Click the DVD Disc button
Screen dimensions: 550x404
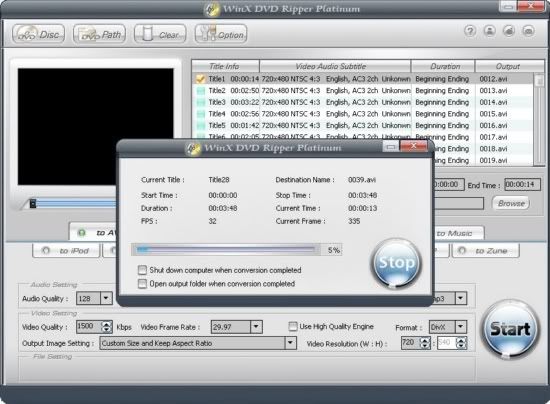coord(39,34)
